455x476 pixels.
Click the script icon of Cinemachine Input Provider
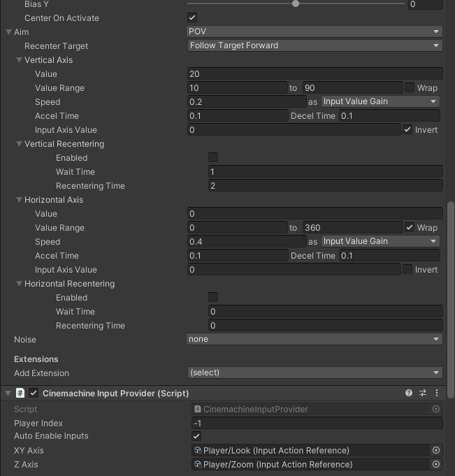point(20,394)
